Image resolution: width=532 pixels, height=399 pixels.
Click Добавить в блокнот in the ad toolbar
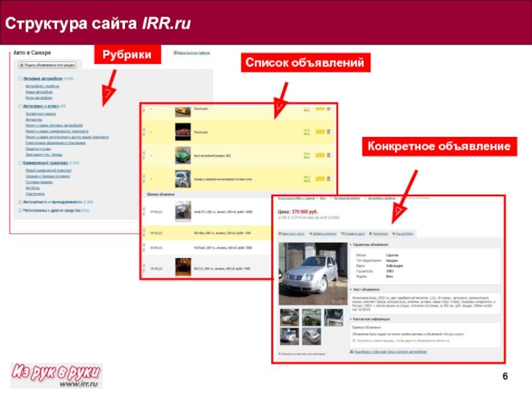tap(323, 234)
